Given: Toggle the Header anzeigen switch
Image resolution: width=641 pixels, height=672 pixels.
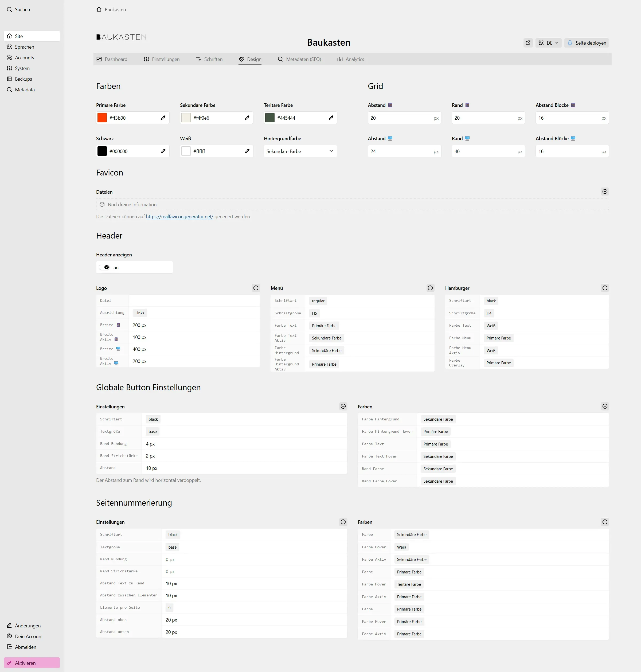Looking at the screenshot, I should point(104,268).
